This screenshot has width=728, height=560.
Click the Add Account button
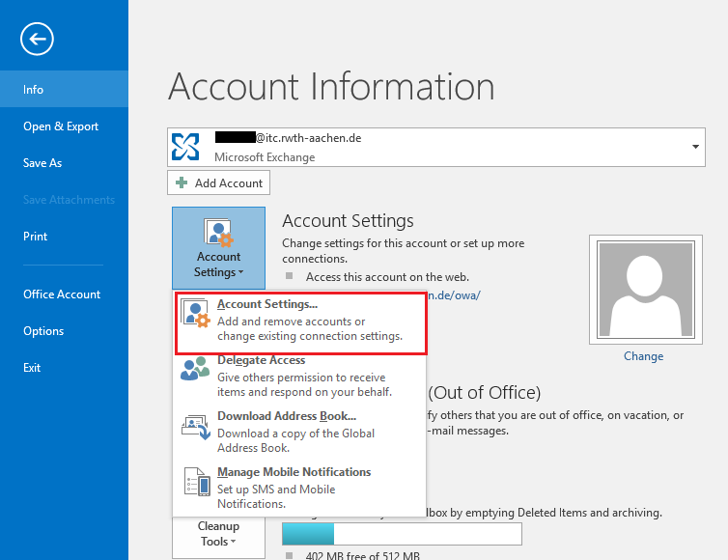(218, 182)
